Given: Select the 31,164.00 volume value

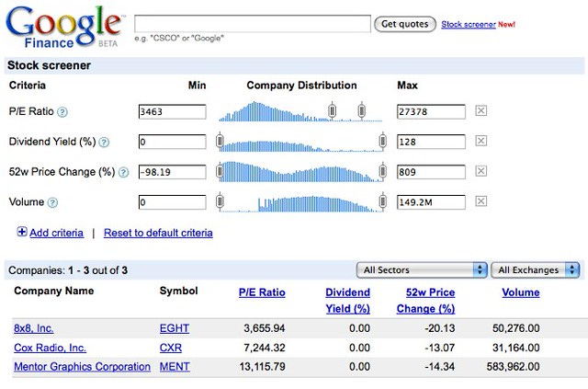Looking at the screenshot, I should point(516,348).
